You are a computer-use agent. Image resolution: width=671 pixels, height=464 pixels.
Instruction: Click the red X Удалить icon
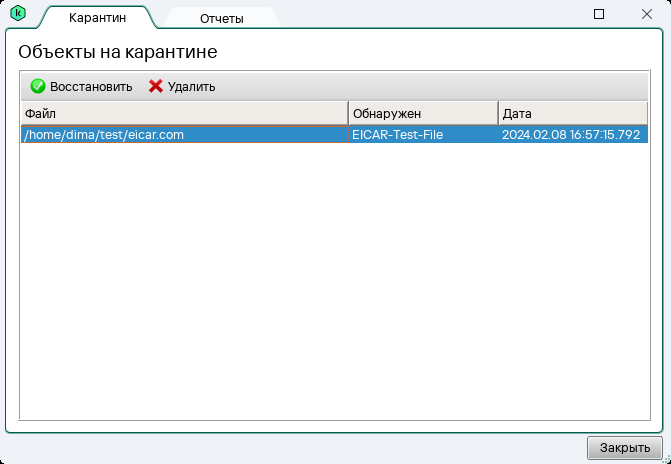(155, 86)
